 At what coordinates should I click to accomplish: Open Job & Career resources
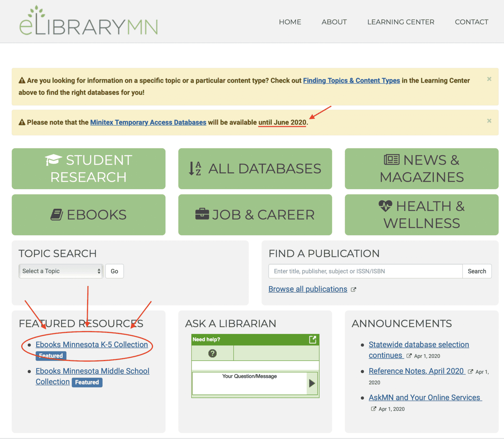pyautogui.click(x=255, y=215)
